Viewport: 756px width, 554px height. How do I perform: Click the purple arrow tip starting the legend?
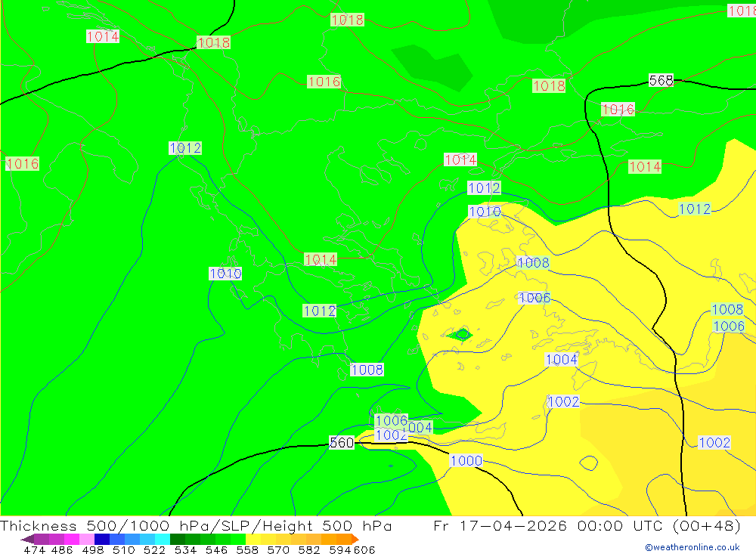pos(27,539)
